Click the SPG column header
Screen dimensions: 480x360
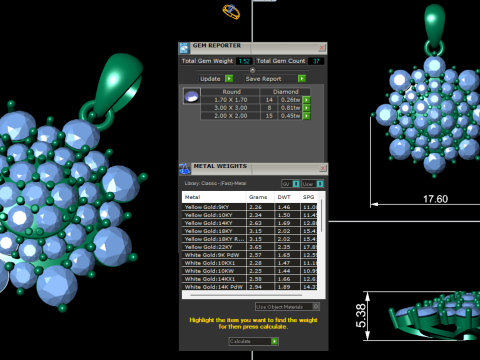coord(309,197)
